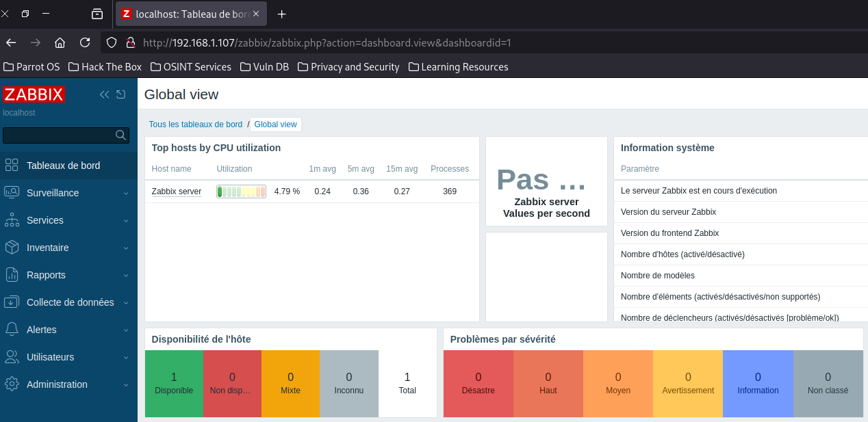This screenshot has width=868, height=422.
Task: Expand the Rapports menu chevron
Action: [126, 276]
